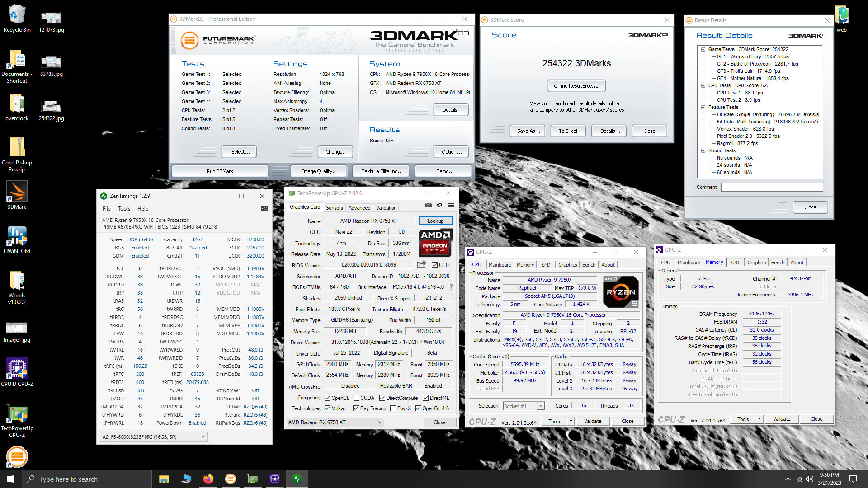
Task: Click GPU-Z refresh icon
Action: (439, 205)
